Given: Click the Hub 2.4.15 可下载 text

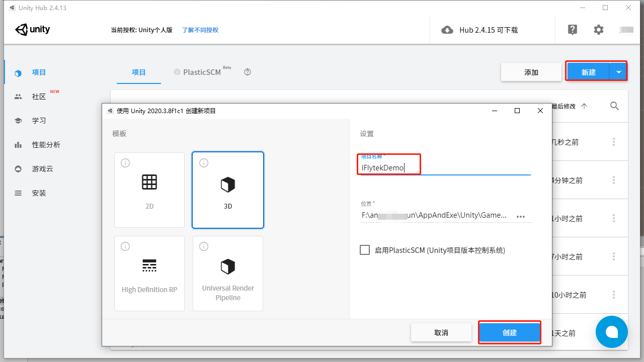Looking at the screenshot, I should [x=489, y=30].
